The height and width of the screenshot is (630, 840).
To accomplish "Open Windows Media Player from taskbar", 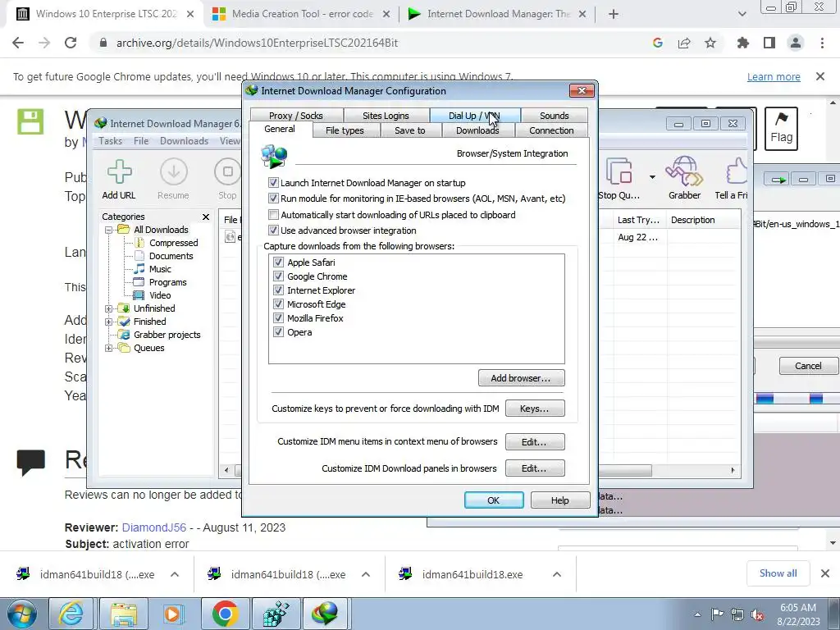I will [x=172, y=614].
